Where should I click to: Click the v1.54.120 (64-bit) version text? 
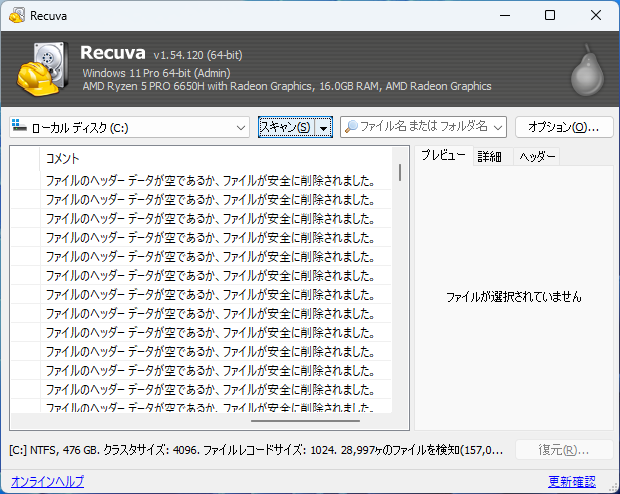click(198, 55)
